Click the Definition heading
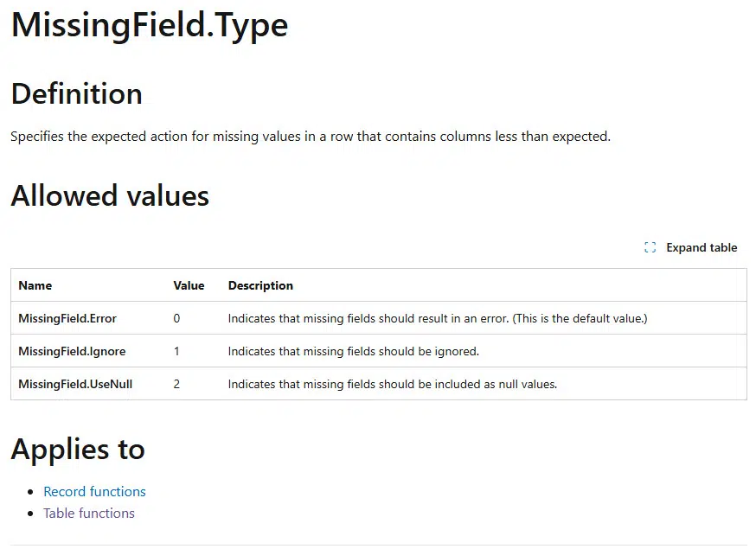 [76, 95]
